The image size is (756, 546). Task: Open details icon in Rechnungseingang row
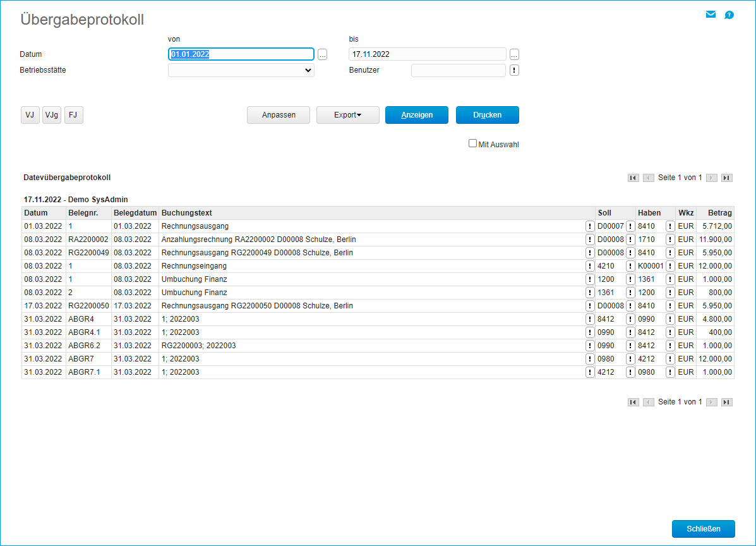(x=589, y=266)
